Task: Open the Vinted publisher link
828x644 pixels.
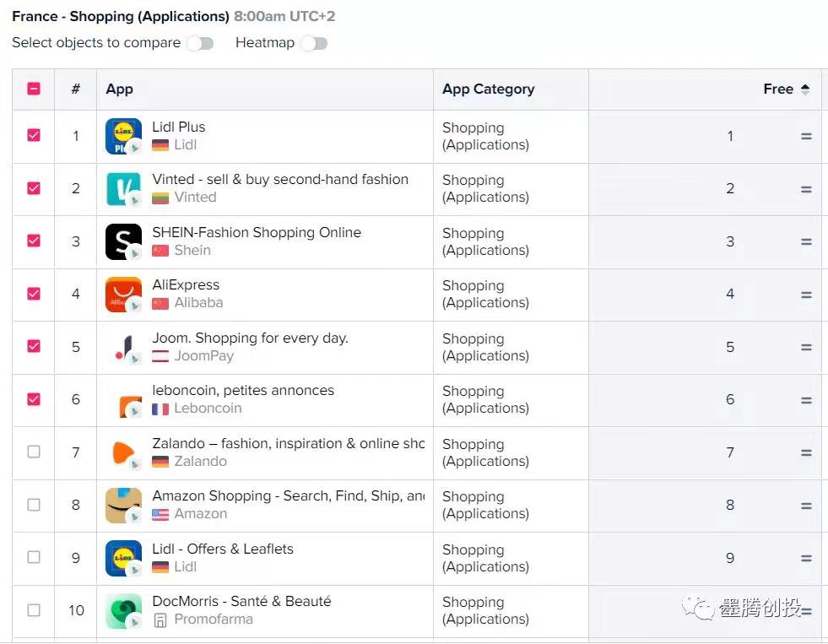Action: (195, 198)
